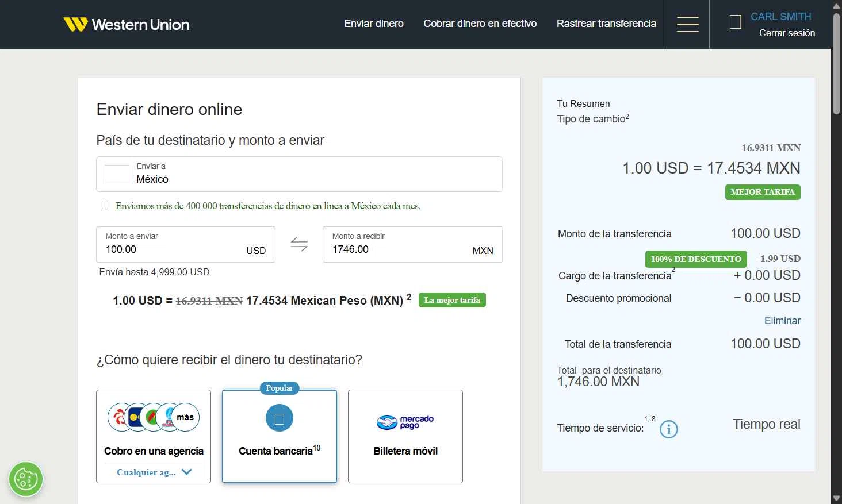Click the agency logos cluster
The image size is (842, 504).
click(x=154, y=417)
